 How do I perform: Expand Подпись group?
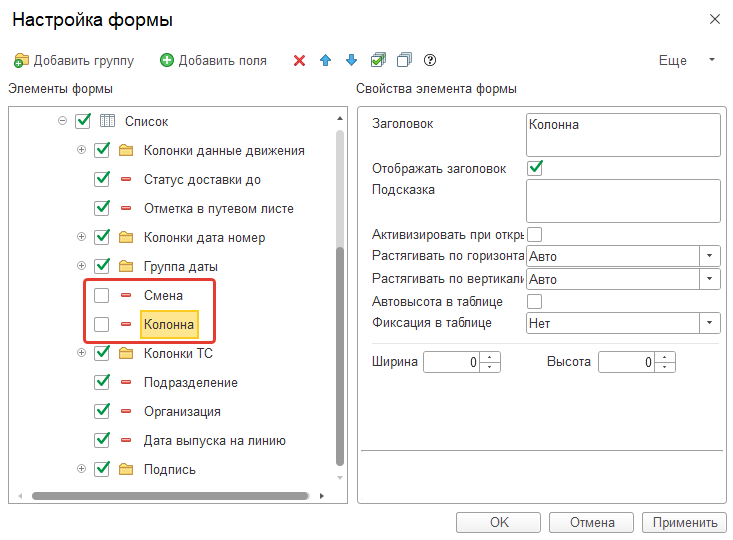[x=81, y=468]
